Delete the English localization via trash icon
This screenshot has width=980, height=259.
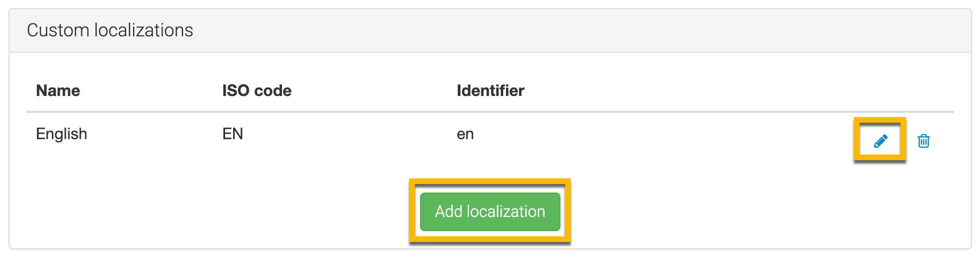923,141
